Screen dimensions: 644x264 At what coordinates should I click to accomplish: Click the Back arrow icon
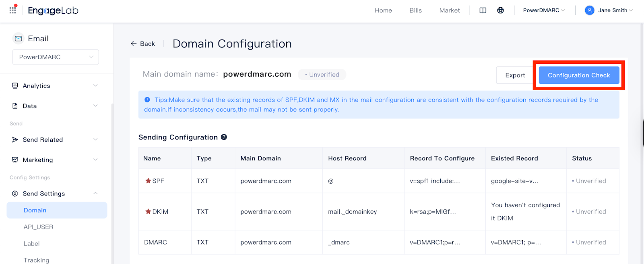click(x=134, y=44)
